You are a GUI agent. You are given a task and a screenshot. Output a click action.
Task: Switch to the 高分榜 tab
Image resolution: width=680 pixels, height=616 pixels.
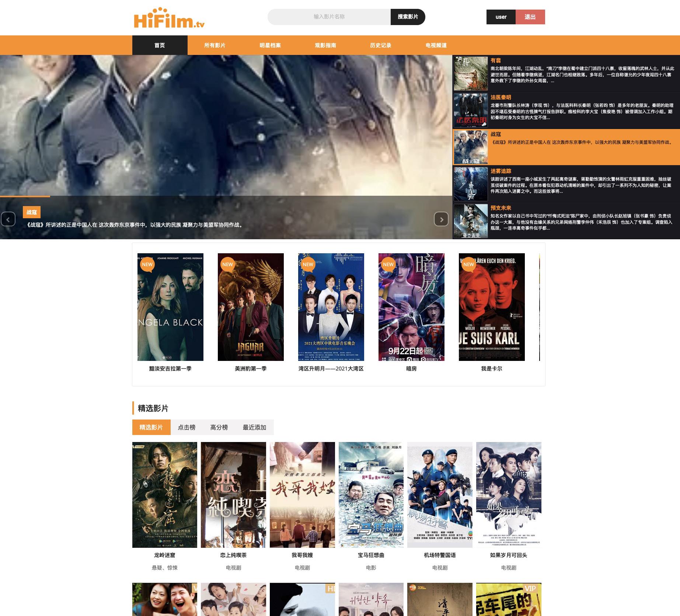tap(219, 427)
